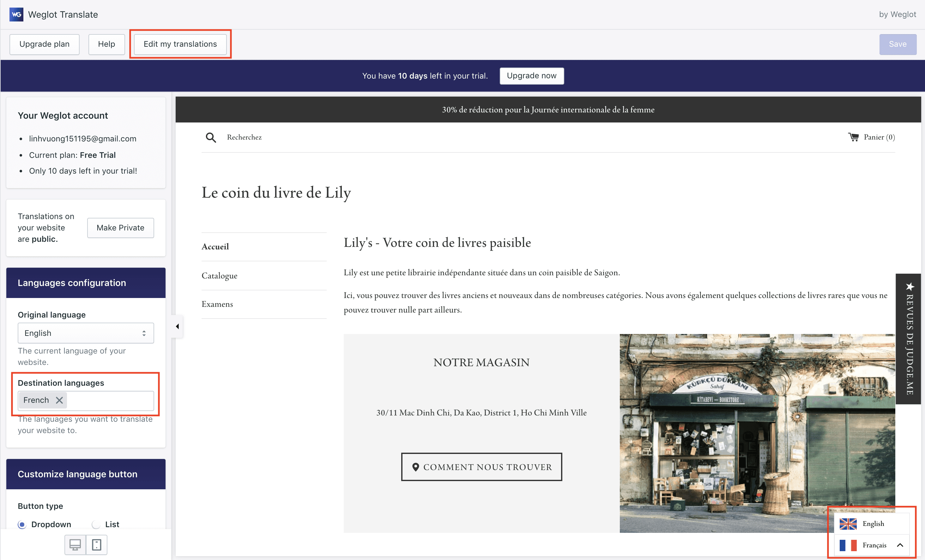Screen dimensions: 925x560
Task: Remove French destination language tag
Action: point(59,400)
